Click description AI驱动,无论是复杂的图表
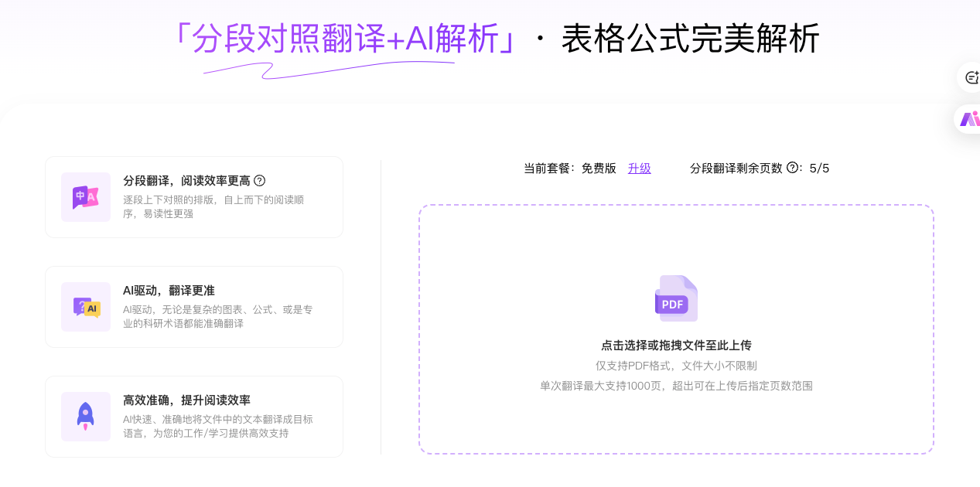Screen dimensions: 980x487 pos(218,316)
